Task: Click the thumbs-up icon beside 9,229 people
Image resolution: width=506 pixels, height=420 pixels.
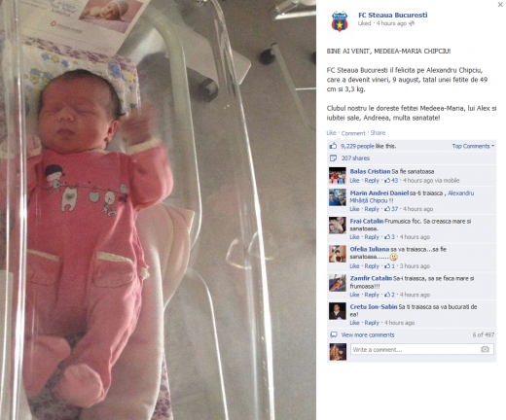Action: tap(333, 146)
